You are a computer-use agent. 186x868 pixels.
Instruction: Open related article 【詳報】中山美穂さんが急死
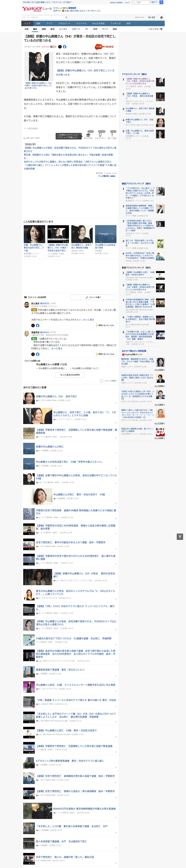tap(70, 150)
